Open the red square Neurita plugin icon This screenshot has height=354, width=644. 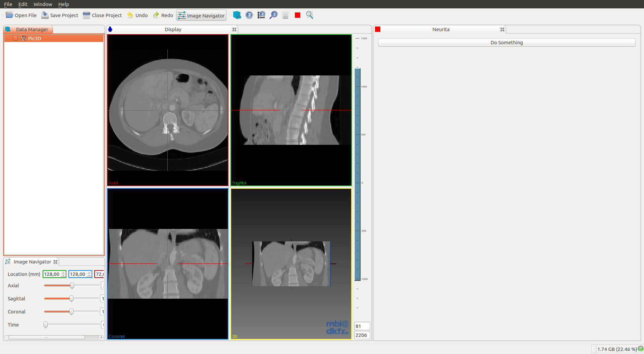click(x=298, y=15)
